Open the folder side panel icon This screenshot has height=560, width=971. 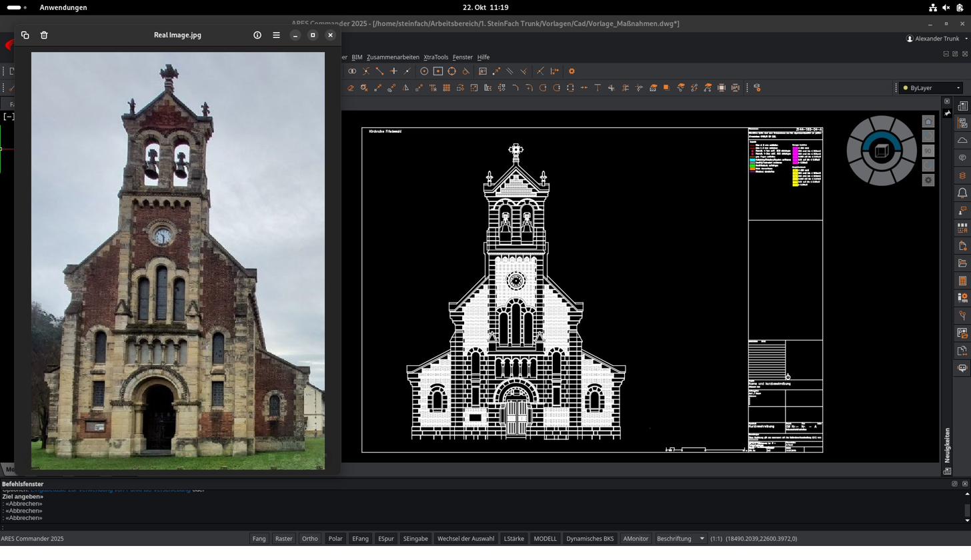point(962,263)
